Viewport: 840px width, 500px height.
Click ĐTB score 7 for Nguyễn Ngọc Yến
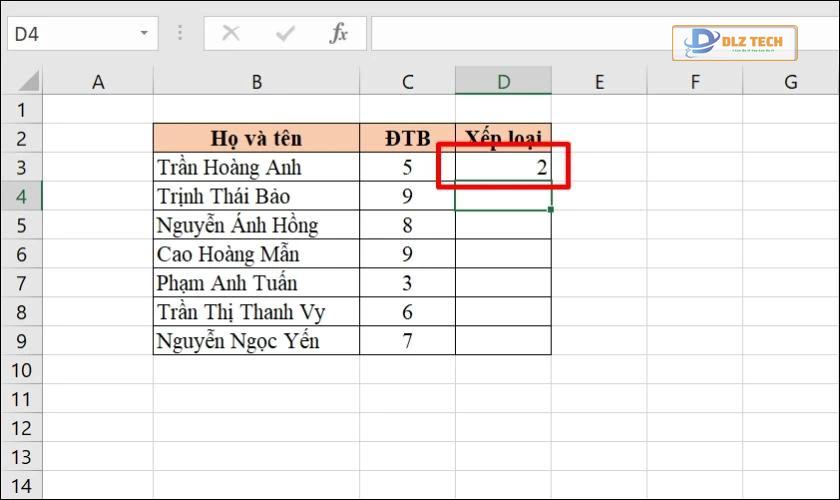(408, 341)
